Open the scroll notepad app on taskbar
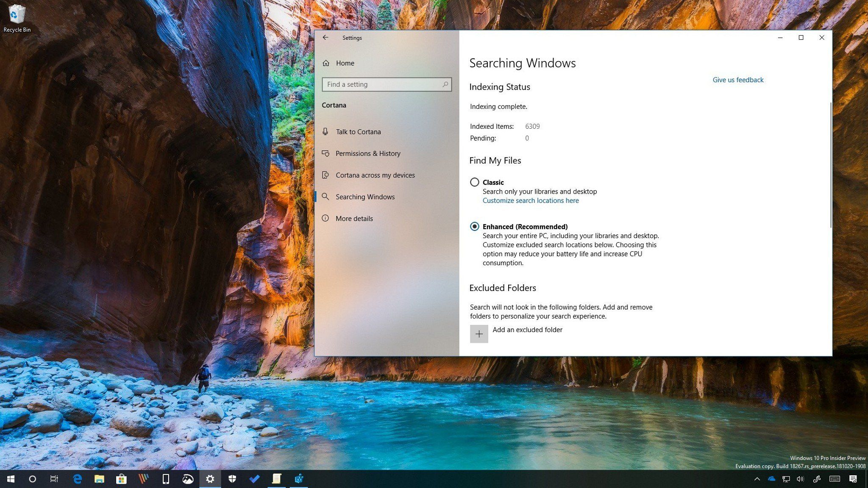 click(x=276, y=479)
